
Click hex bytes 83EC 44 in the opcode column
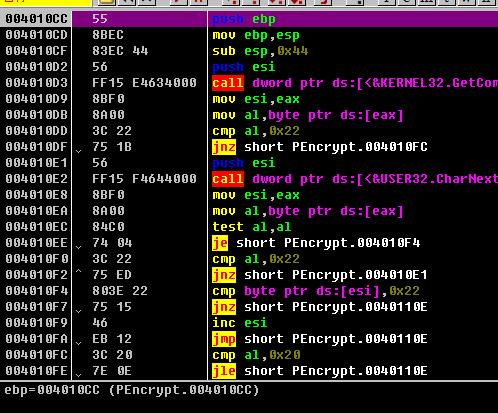pyautogui.click(x=120, y=51)
